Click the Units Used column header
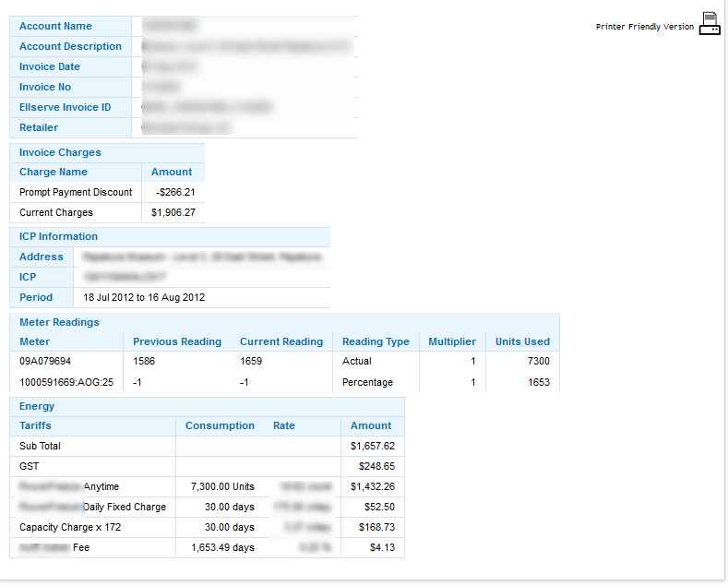Viewport: 728px width, 586px height. pyautogui.click(x=522, y=341)
